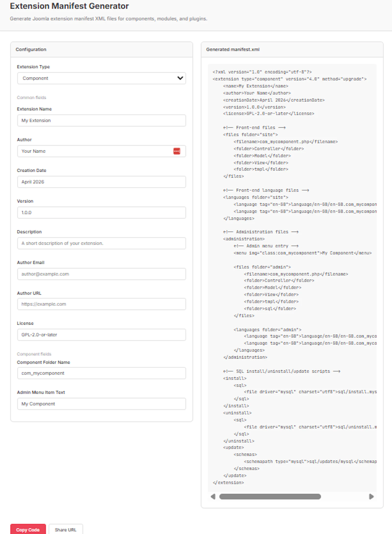Click the page subtitle about Joomla manifest files
The width and height of the screenshot is (392, 534).
pos(109,19)
